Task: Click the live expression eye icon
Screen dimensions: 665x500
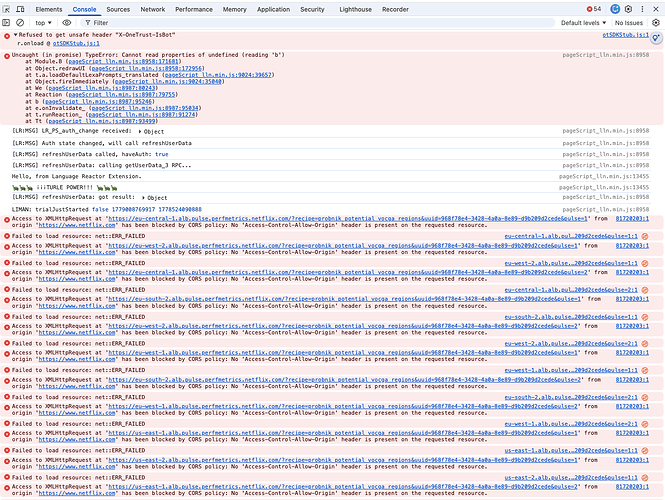Action: (x=67, y=22)
